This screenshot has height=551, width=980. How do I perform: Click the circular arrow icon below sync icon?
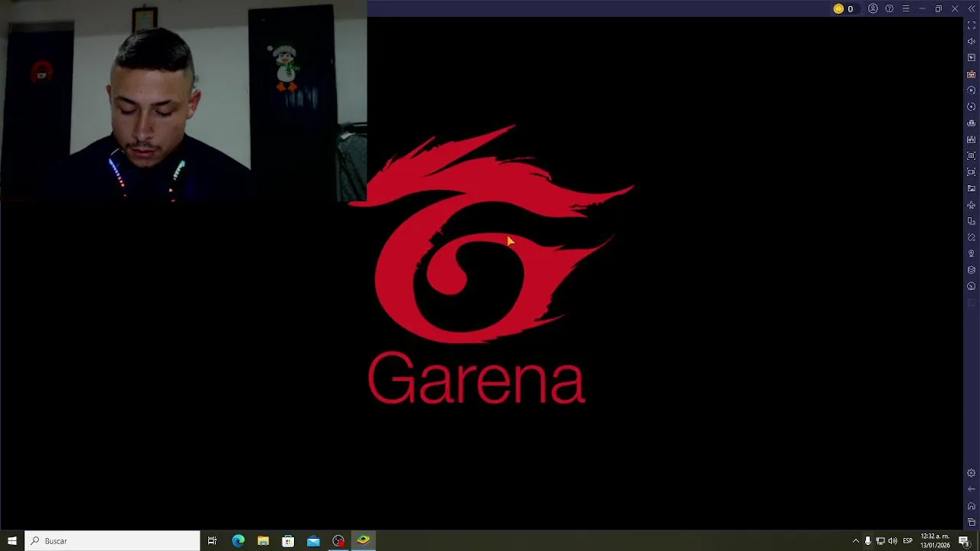click(972, 107)
